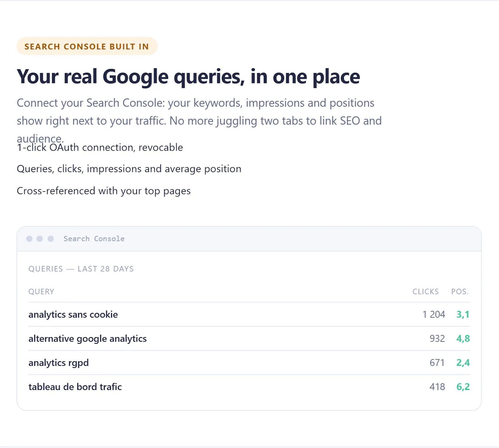
Task: Click the QUERY column header
Action: point(41,291)
